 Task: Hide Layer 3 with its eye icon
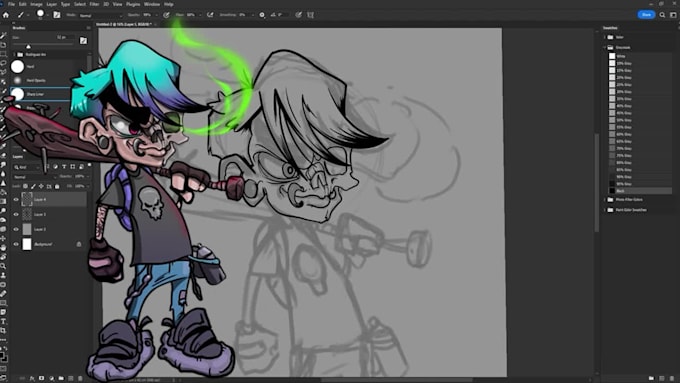[x=16, y=214]
